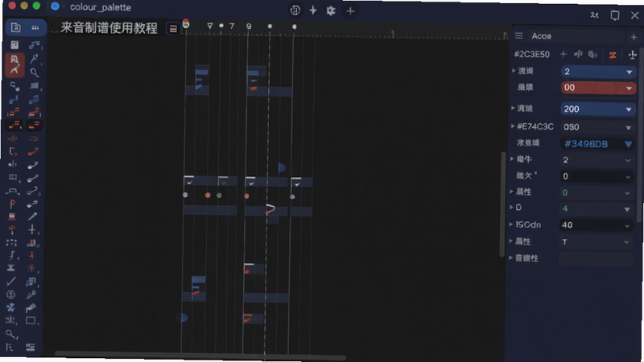The height and width of the screenshot is (362, 644).
Task: Open the #3498DB color value field
Action: (x=597, y=144)
